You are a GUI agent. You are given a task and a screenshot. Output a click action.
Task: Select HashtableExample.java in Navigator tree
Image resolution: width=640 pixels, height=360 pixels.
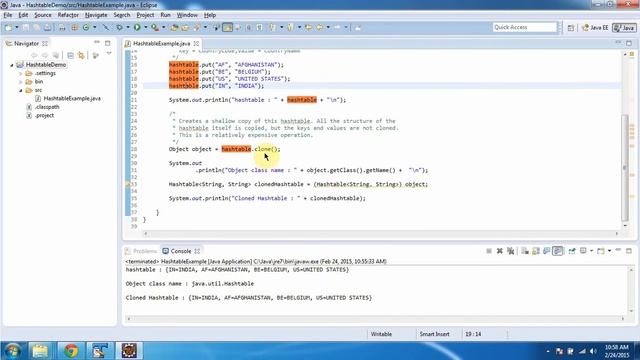click(x=72, y=98)
